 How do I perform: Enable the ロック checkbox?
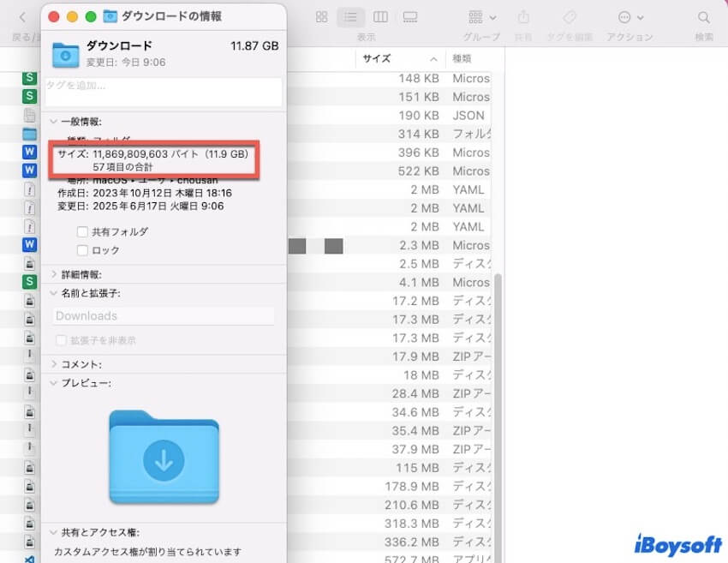pyautogui.click(x=82, y=250)
